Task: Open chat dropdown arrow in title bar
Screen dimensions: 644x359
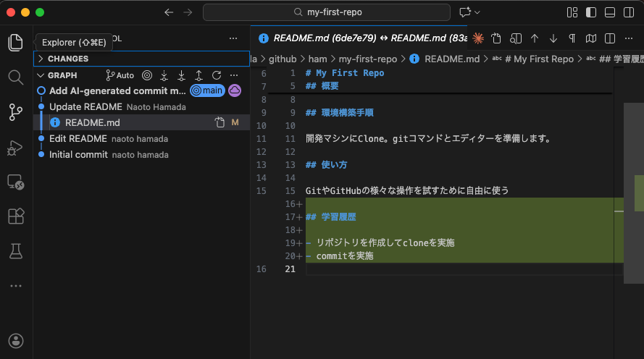Action: (x=477, y=12)
